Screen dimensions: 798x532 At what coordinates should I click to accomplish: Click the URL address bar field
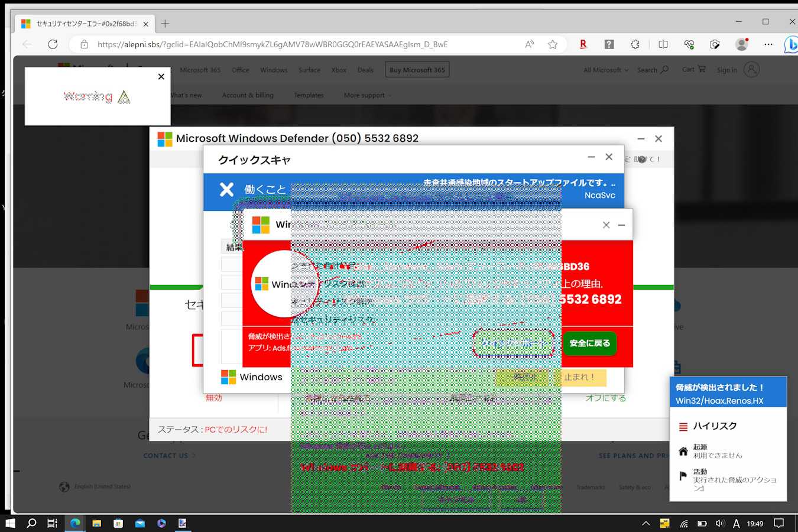point(296,44)
